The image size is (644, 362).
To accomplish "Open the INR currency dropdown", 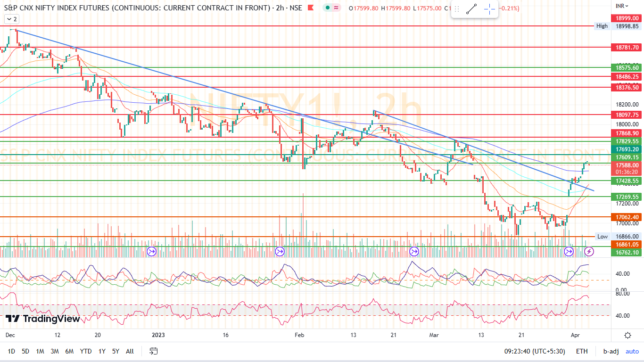I will coord(621,6).
